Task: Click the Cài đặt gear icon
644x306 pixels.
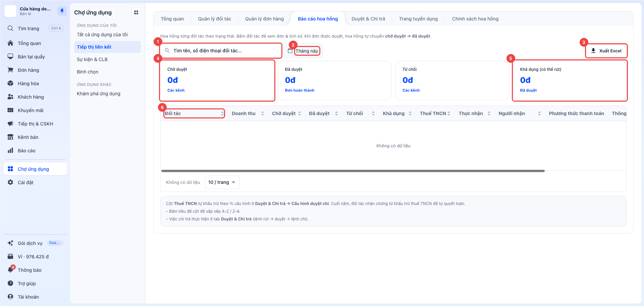Action: [x=10, y=183]
